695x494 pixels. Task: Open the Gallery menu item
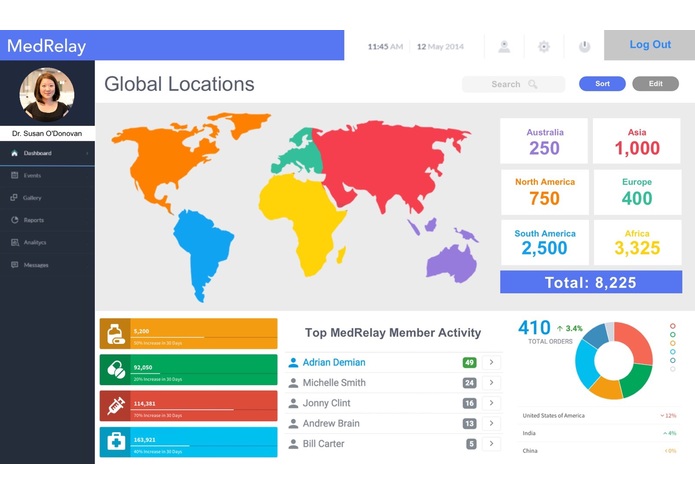[x=47, y=198]
